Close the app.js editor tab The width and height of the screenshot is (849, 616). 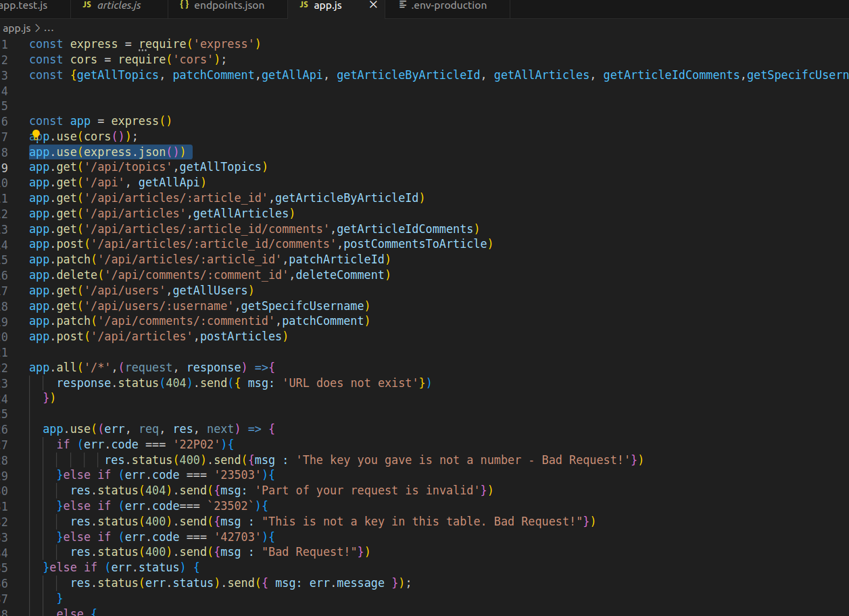tap(373, 5)
